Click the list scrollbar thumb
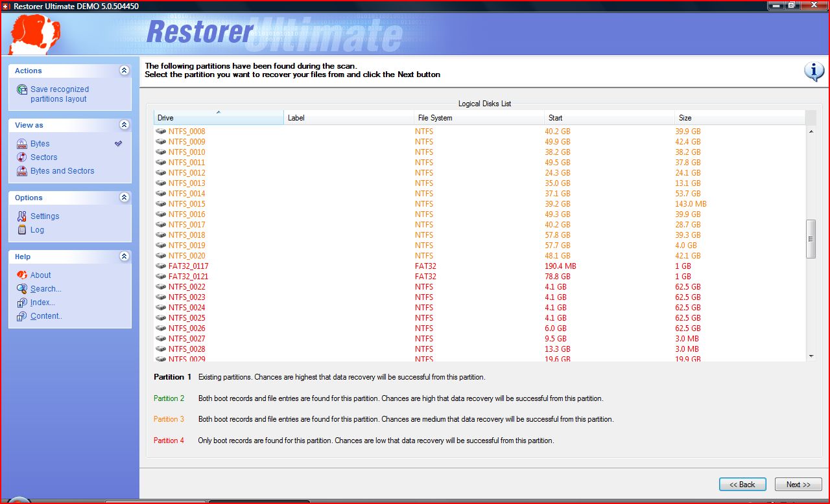830x504 pixels. 811,239
